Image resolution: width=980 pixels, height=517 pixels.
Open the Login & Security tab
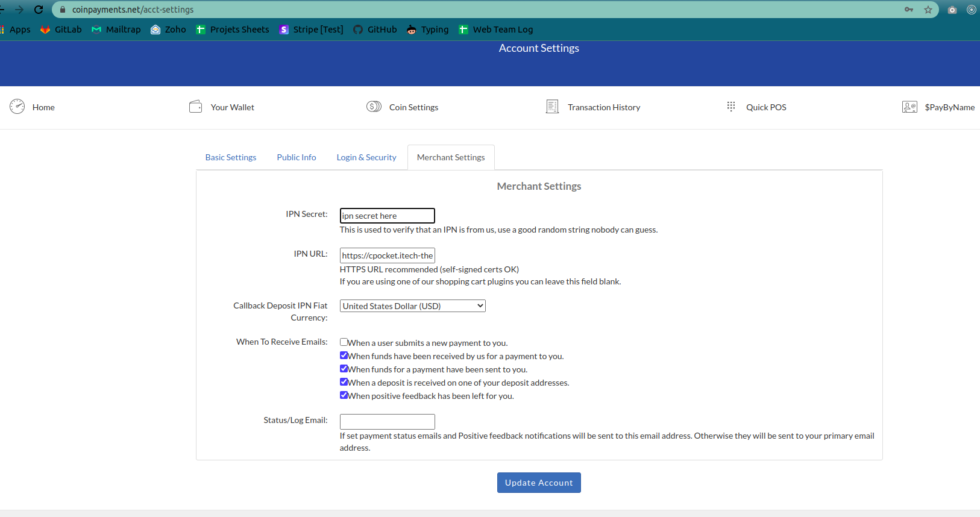pyautogui.click(x=366, y=157)
